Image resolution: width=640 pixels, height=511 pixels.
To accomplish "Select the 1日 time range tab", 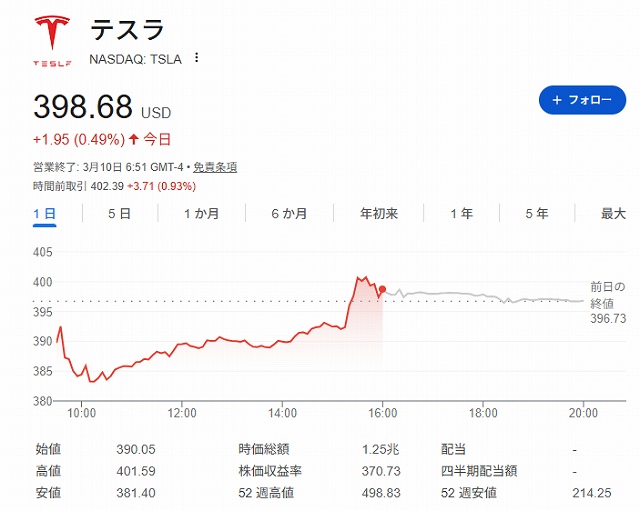I will (x=44, y=213).
